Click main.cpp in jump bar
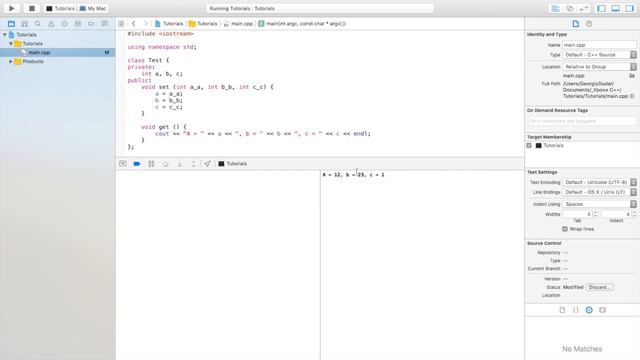Viewport: 640px width, 360px height. 238,24
